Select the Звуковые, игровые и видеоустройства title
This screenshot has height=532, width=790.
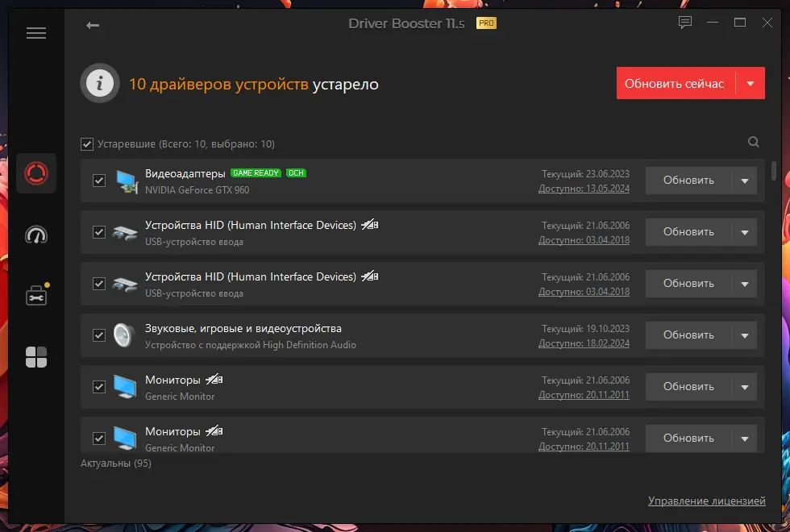tap(243, 329)
